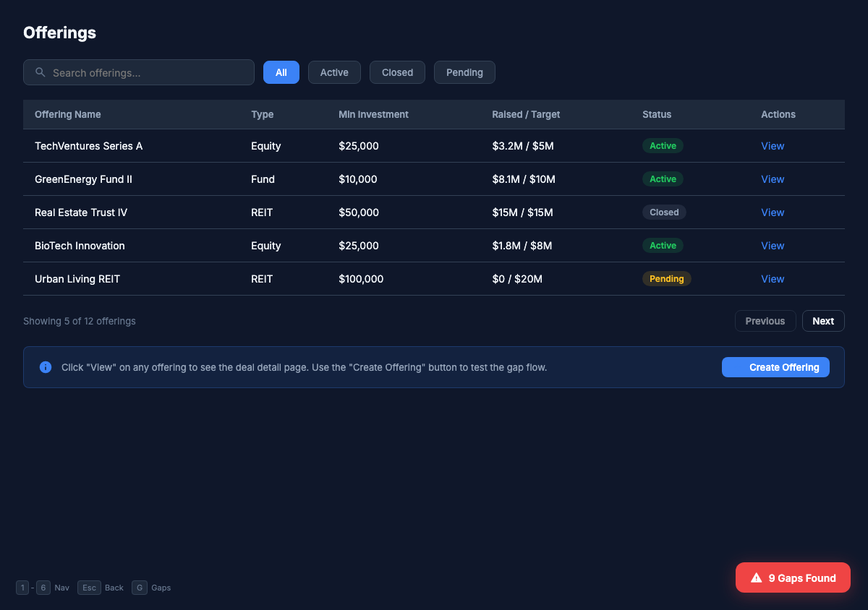
Task: Click the warning triangle on Gaps Found badge
Action: [x=756, y=577]
